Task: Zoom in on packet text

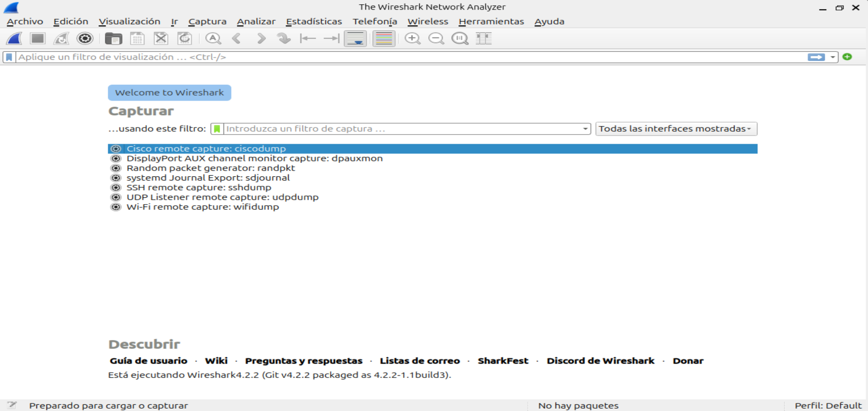Action: tap(412, 38)
